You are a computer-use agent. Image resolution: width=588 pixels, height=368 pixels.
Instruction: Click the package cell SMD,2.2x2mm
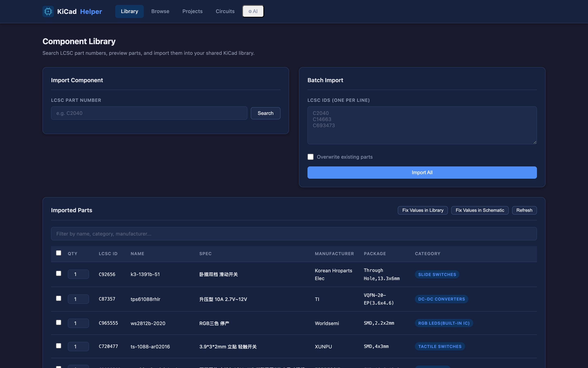click(x=379, y=323)
